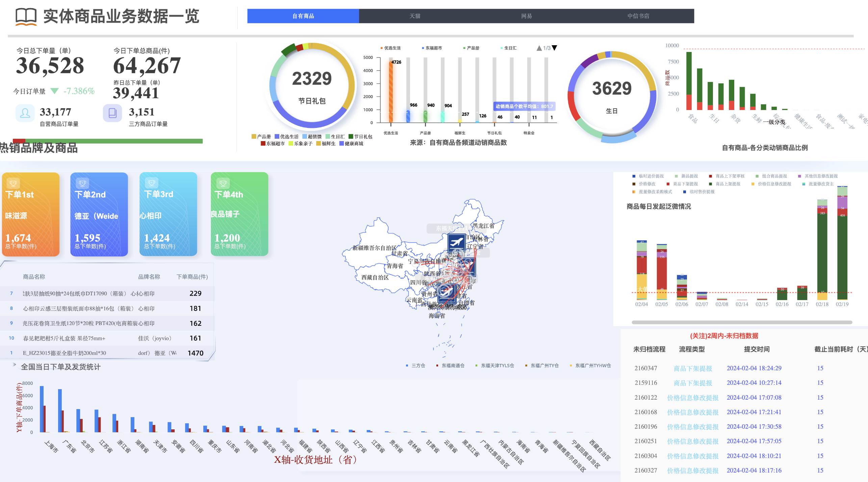Open 价格信息修改提报 link for flow 2160168
Viewport: 868px width, 482px height.
point(693,412)
